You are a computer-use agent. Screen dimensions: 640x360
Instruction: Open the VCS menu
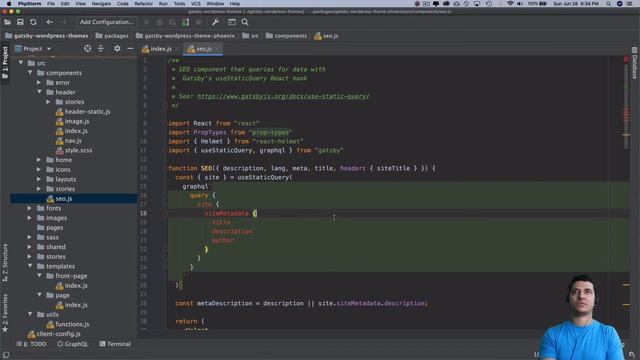(196, 4)
